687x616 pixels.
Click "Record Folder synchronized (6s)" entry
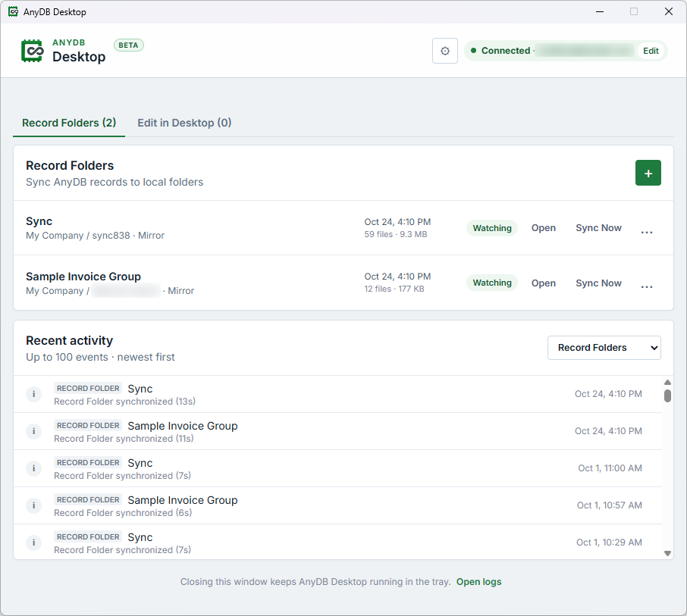pyautogui.click(x=123, y=513)
